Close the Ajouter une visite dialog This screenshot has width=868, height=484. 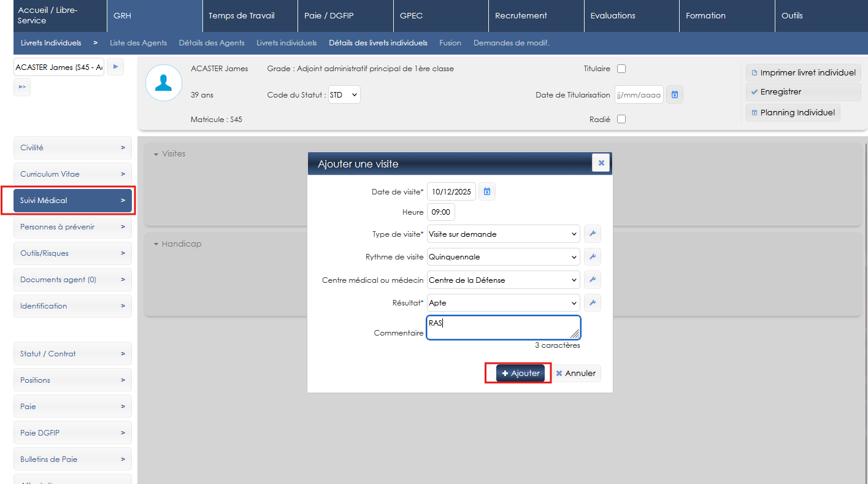(601, 163)
